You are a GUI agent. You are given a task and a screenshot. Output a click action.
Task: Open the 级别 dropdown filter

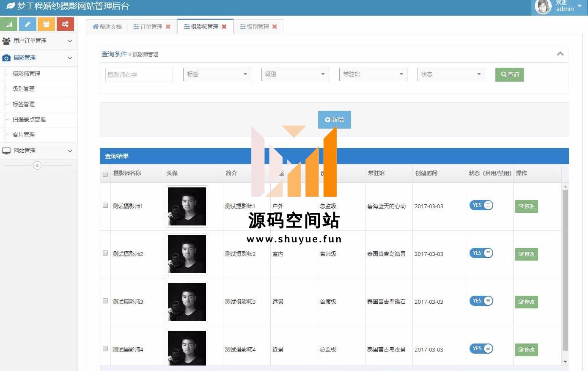click(x=295, y=74)
